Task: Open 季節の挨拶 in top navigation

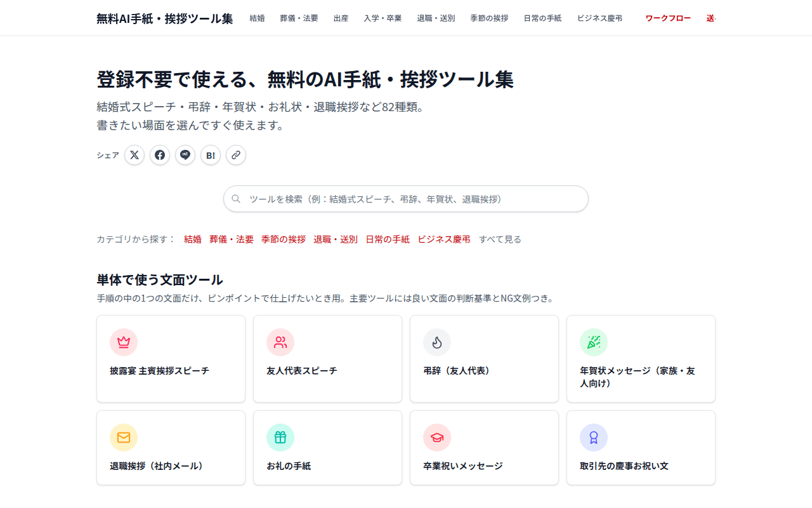Action: (x=490, y=18)
